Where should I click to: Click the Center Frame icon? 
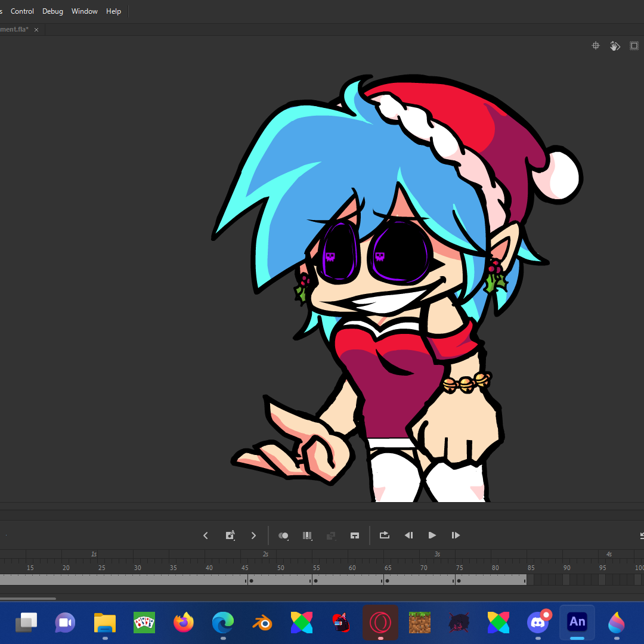(354, 535)
